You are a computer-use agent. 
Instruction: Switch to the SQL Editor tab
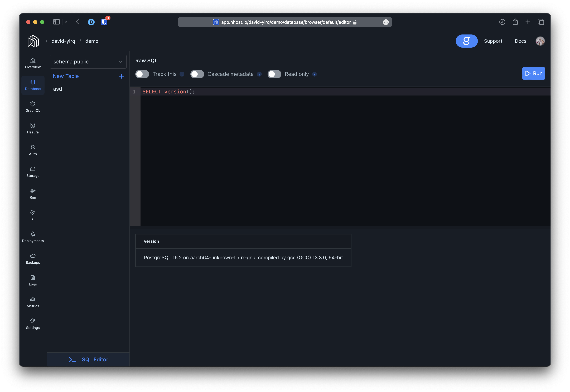(88, 359)
